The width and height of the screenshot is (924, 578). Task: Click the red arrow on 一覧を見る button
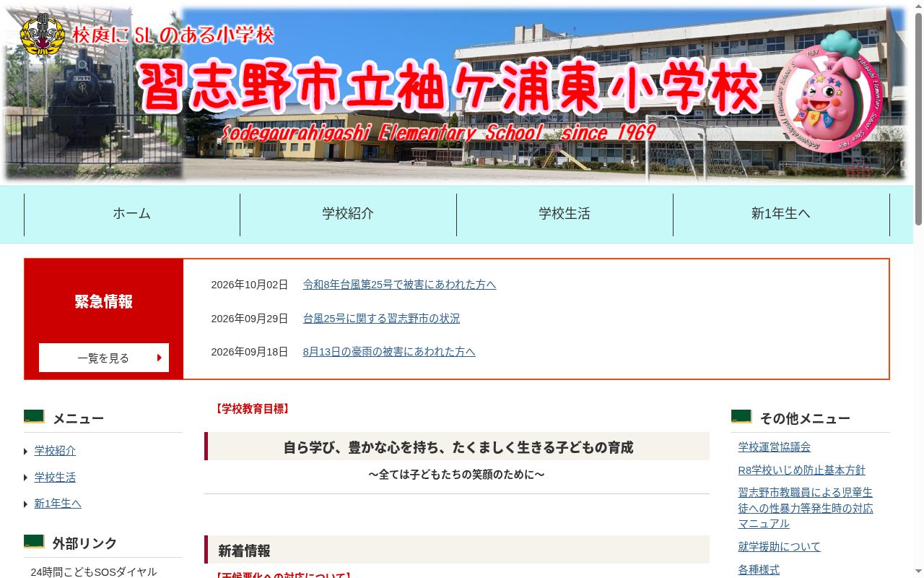pyautogui.click(x=159, y=358)
